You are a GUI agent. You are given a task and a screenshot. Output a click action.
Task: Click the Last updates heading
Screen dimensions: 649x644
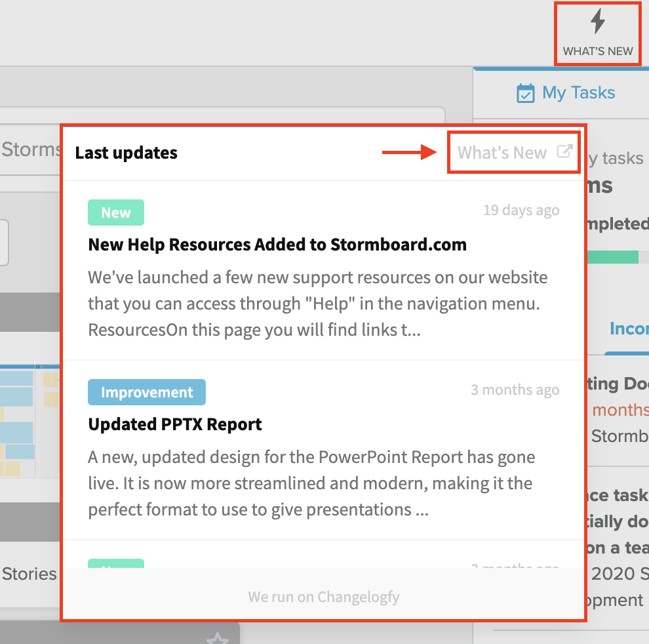click(127, 153)
